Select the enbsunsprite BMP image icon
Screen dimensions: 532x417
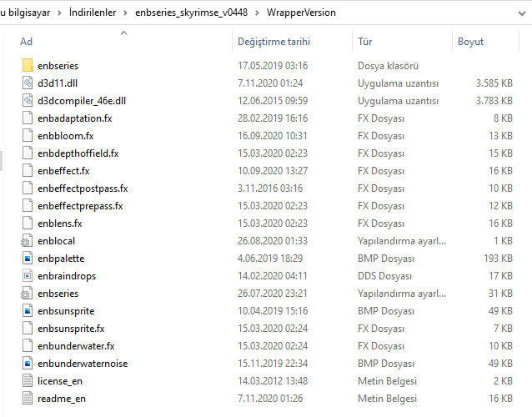[28, 311]
